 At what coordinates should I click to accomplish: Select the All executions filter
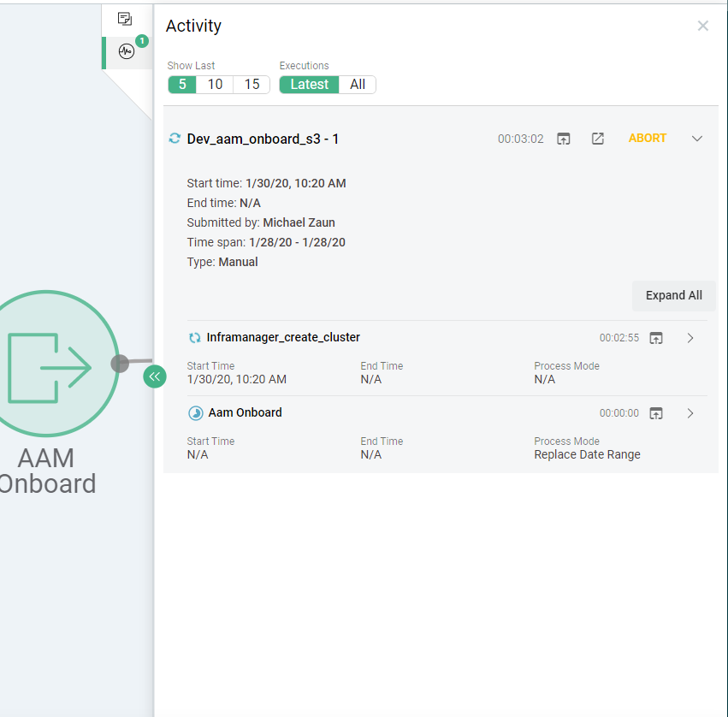point(358,85)
